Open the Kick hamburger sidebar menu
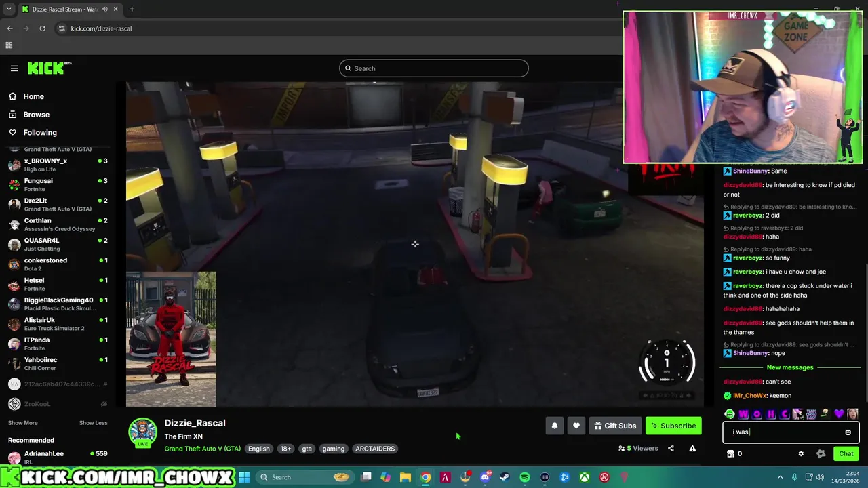 pyautogui.click(x=14, y=68)
